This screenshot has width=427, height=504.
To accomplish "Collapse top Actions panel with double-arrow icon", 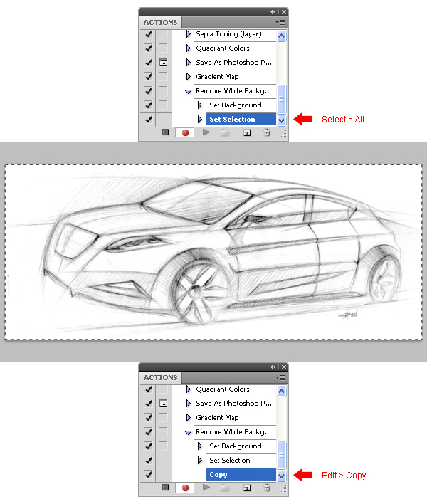I will [x=273, y=12].
